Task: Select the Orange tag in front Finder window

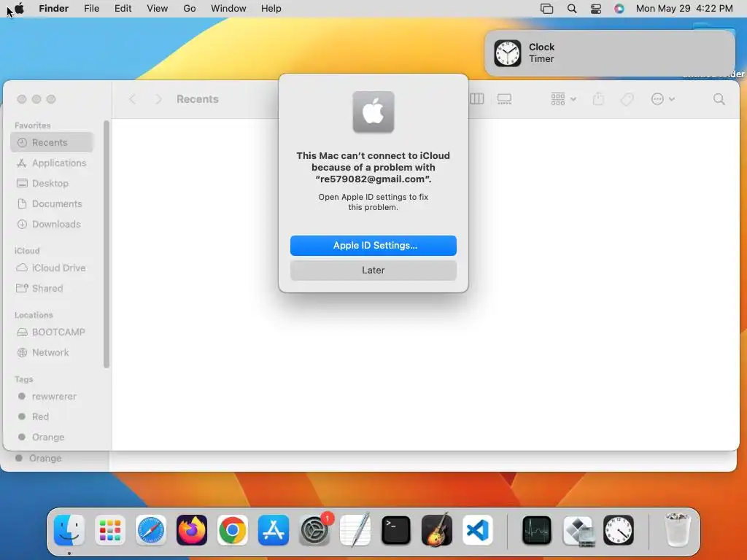Action: [52, 437]
